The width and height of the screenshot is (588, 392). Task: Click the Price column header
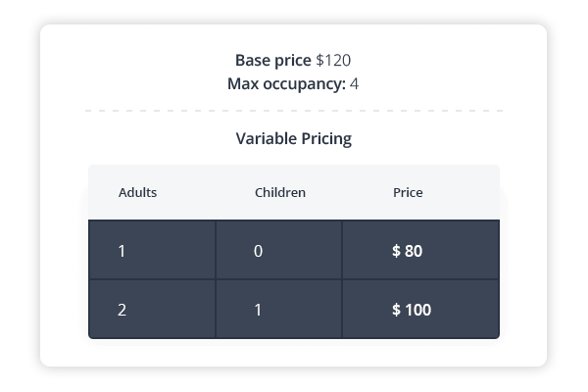coord(408,193)
